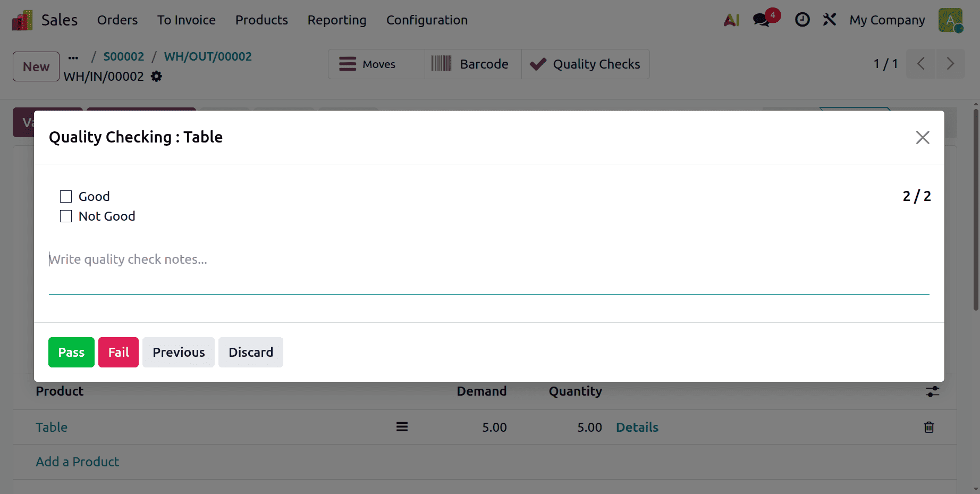
Task: Click the Barcode smart button
Action: (473, 64)
